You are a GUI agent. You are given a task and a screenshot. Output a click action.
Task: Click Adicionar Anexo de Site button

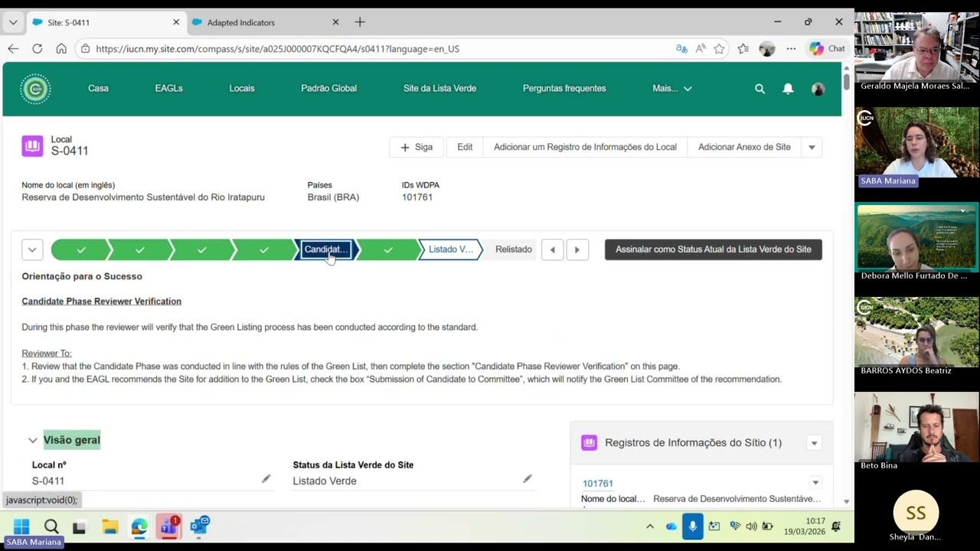tap(744, 147)
